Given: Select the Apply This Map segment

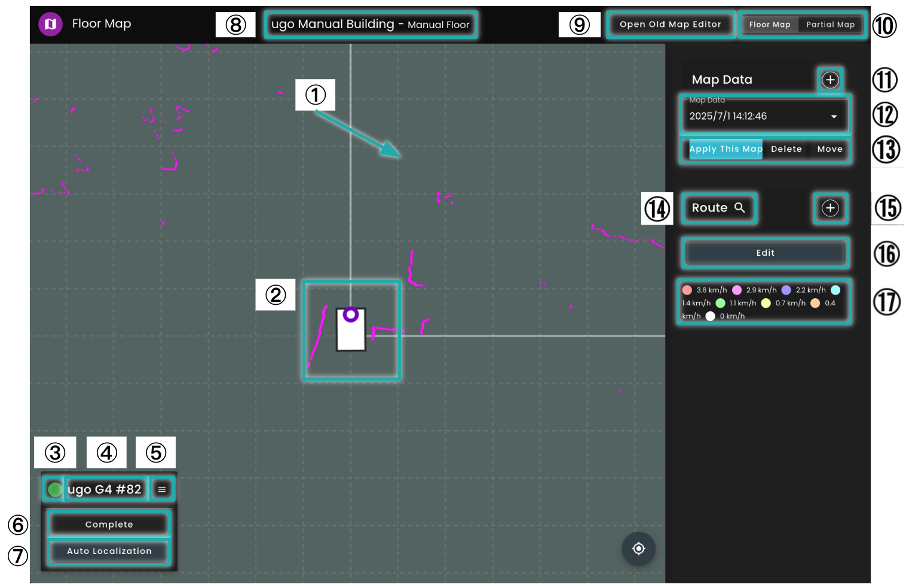Looking at the screenshot, I should 726,149.
